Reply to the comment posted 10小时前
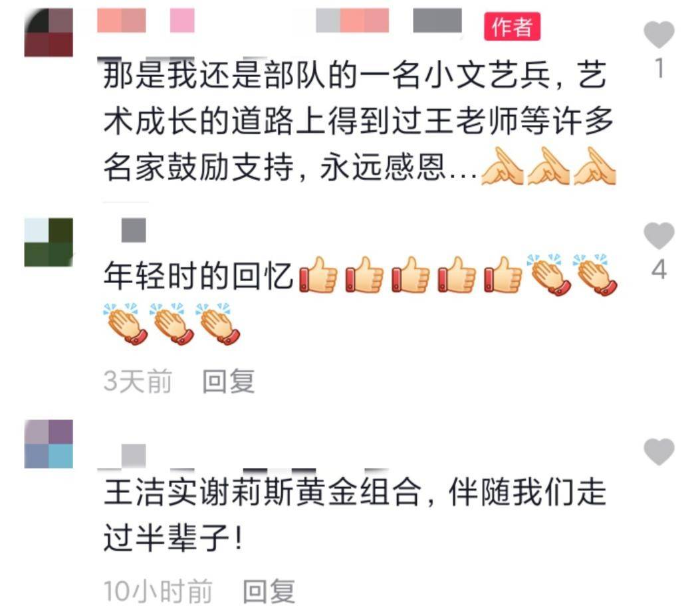The width and height of the screenshot is (700, 614). pyautogui.click(x=269, y=591)
